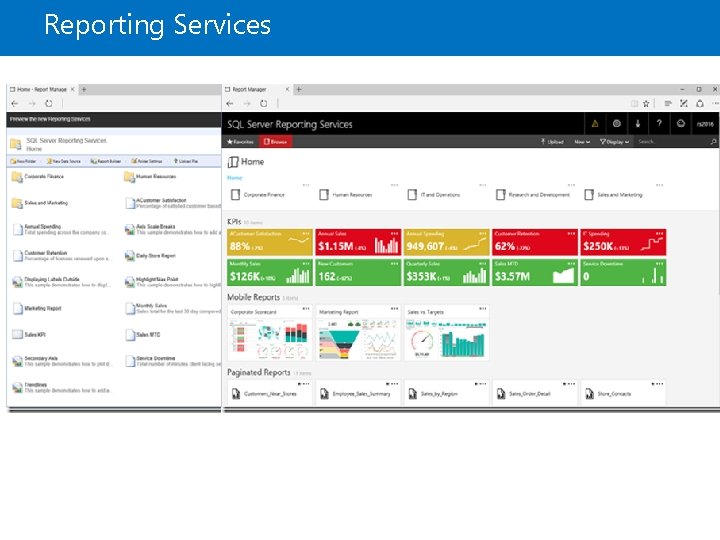Open ellipsis menu on Annual Sales KPI tile
Screen dimensions: 720x540
(394, 234)
